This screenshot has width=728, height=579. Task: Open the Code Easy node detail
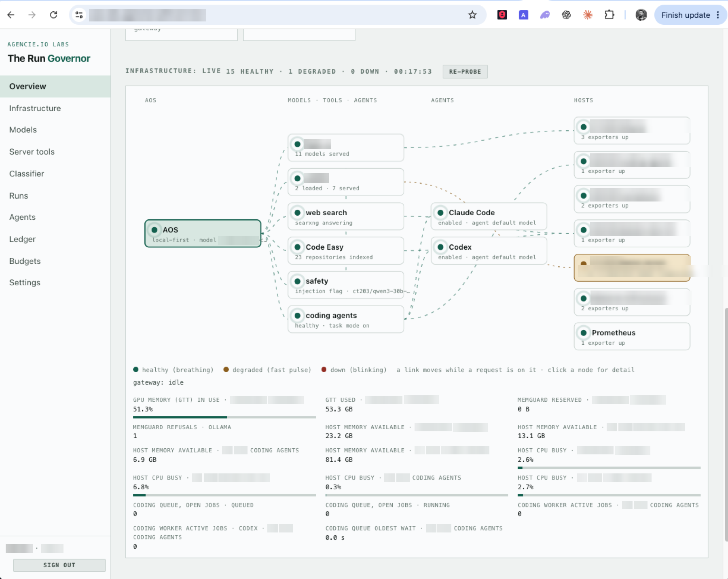point(346,251)
